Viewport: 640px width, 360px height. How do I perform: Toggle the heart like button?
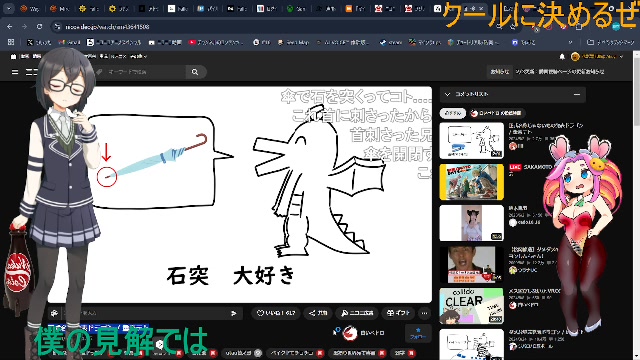(x=276, y=313)
